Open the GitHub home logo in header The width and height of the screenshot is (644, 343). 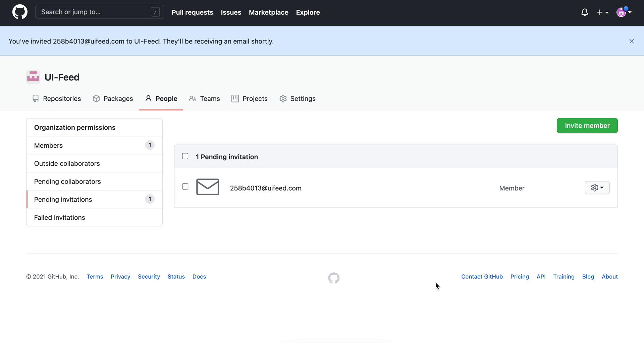(20, 12)
